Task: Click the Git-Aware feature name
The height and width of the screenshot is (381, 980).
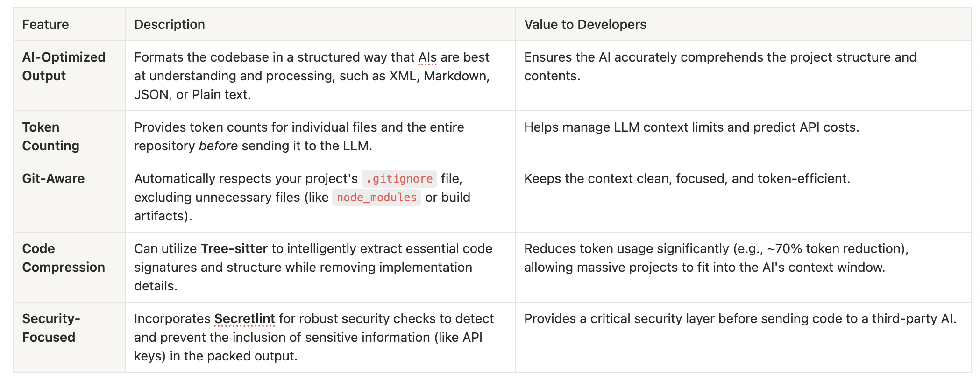Action: tap(53, 178)
